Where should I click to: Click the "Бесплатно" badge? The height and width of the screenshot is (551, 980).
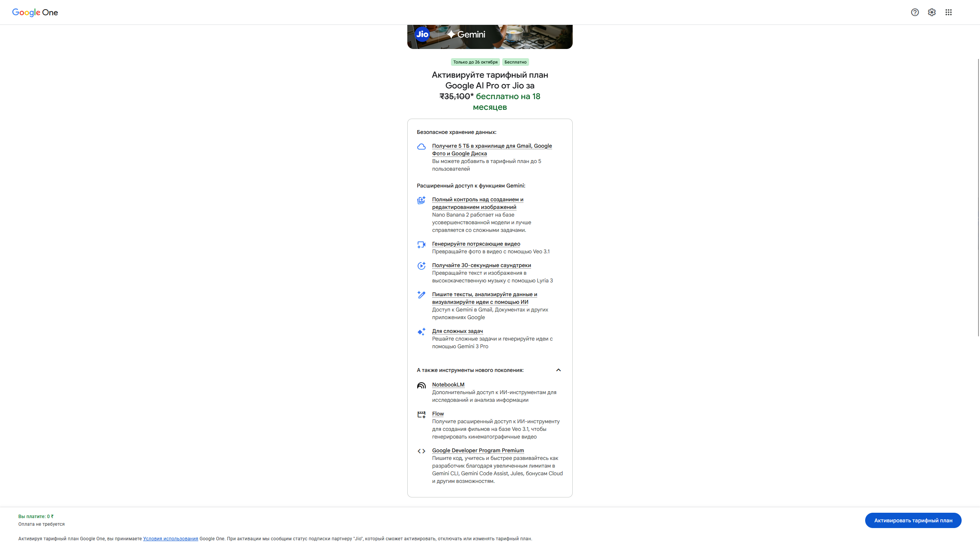(515, 62)
